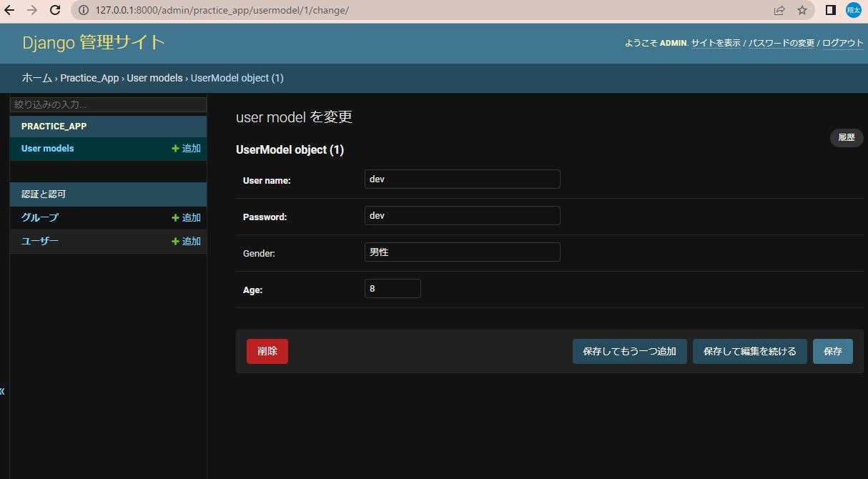Click the Age: label
Screen dimensions: 868x479
[252, 290]
